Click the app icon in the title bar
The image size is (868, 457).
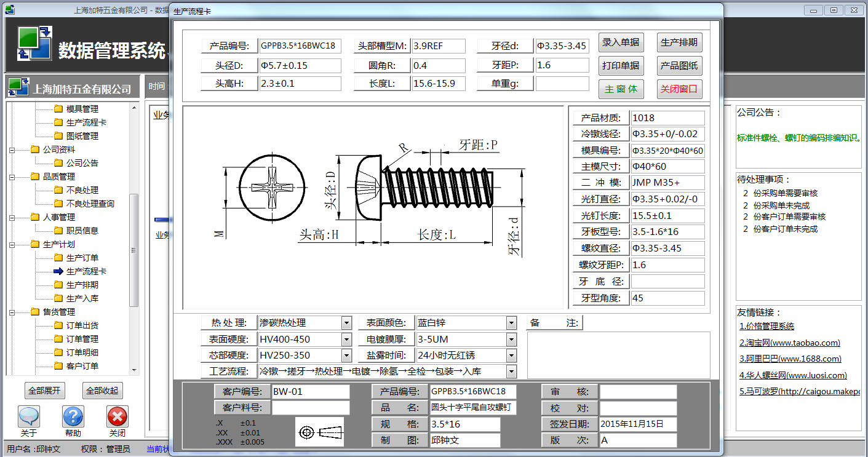coord(9,10)
